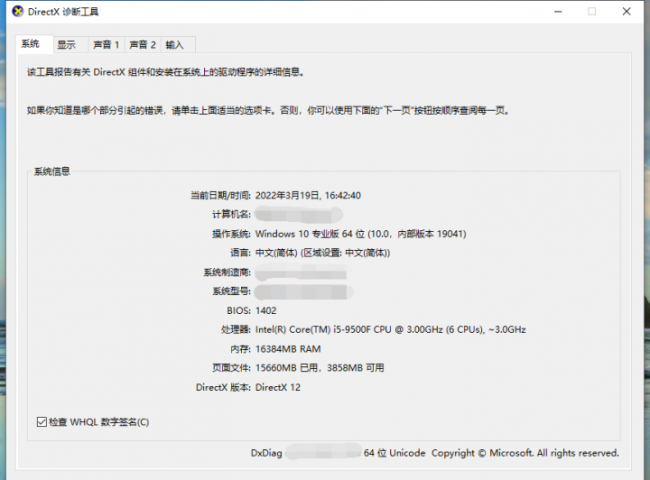
Task: Click the BIOS value 1402
Action: click(266, 310)
